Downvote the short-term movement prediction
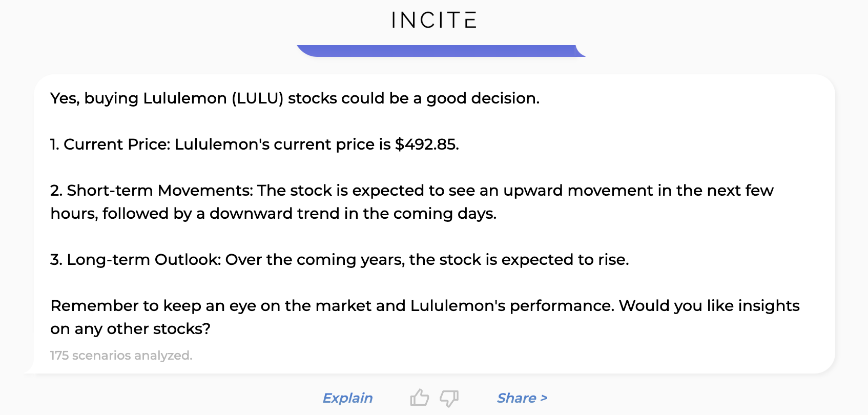The height and width of the screenshot is (415, 868). coord(448,398)
